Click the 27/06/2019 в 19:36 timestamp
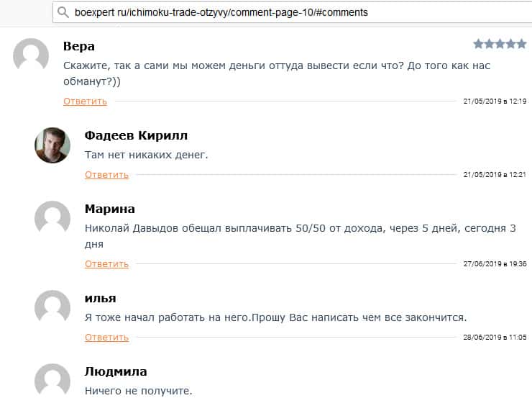Viewport: 532px width, 398px height. tap(495, 264)
